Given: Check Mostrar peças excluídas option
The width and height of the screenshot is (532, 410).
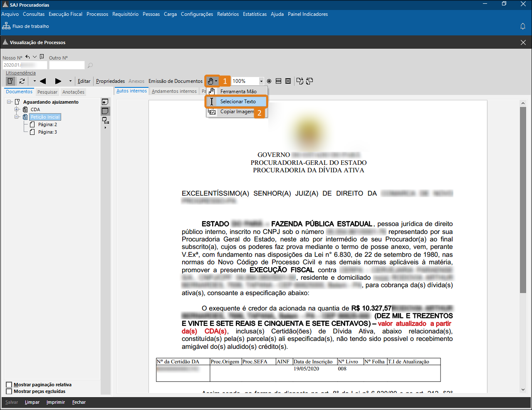Looking at the screenshot, I should tap(9, 391).
